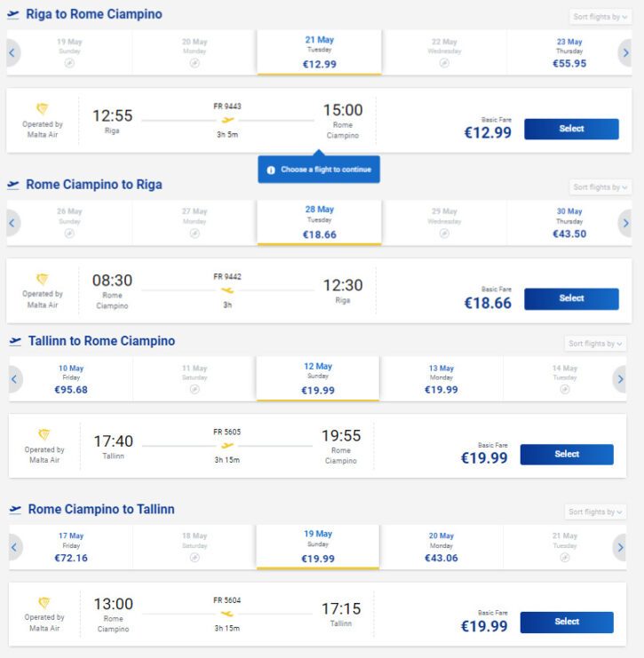Pick 23 May Thursday €55.95 date tab
The width and height of the screenshot is (644, 658).
[568, 53]
